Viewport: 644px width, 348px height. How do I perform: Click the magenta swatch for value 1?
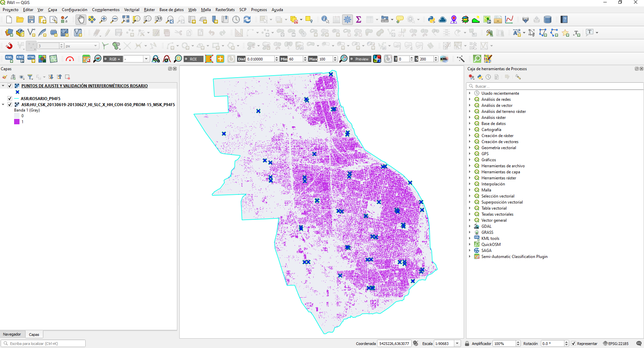click(17, 122)
